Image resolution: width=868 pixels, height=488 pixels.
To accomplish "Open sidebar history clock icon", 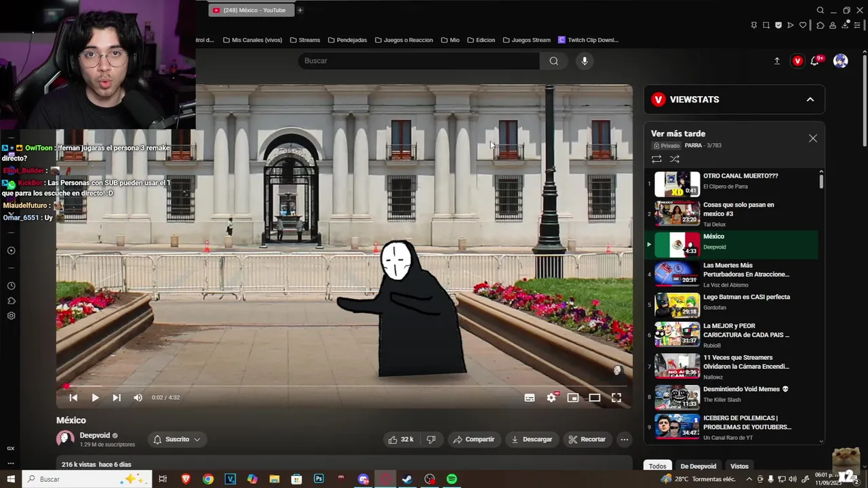I will pos(12,286).
